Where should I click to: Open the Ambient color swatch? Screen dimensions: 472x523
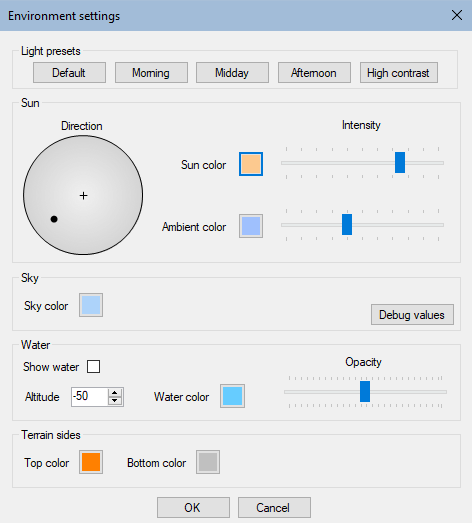[x=251, y=226]
